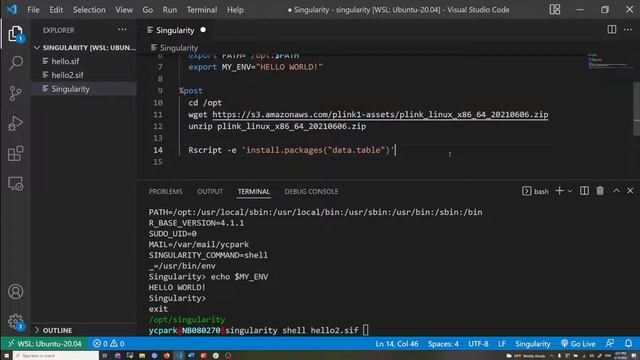Open Remote Explorer icon in activity bar
640x360 pixels.
click(x=16, y=184)
